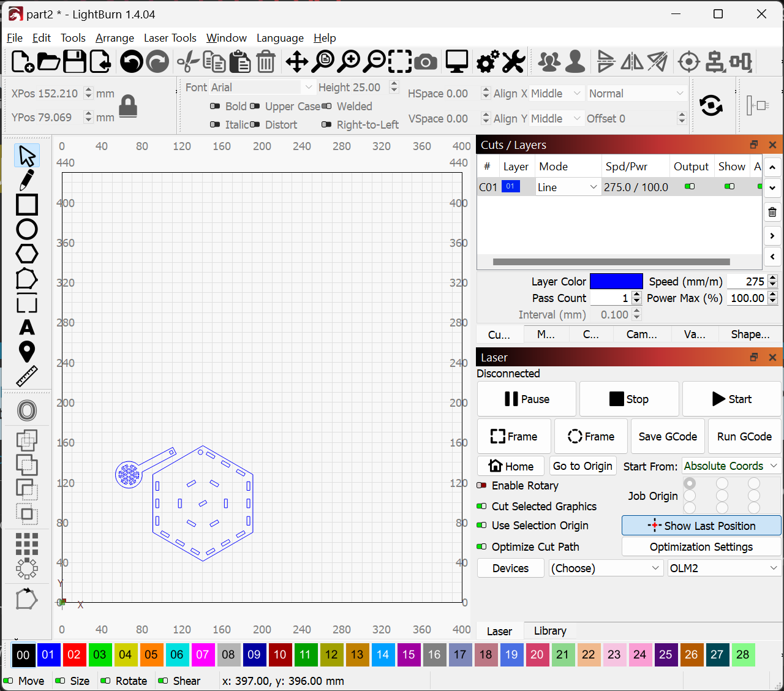Toggle the aspect ratio lock icon
The width and height of the screenshot is (784, 691).
coord(128,105)
